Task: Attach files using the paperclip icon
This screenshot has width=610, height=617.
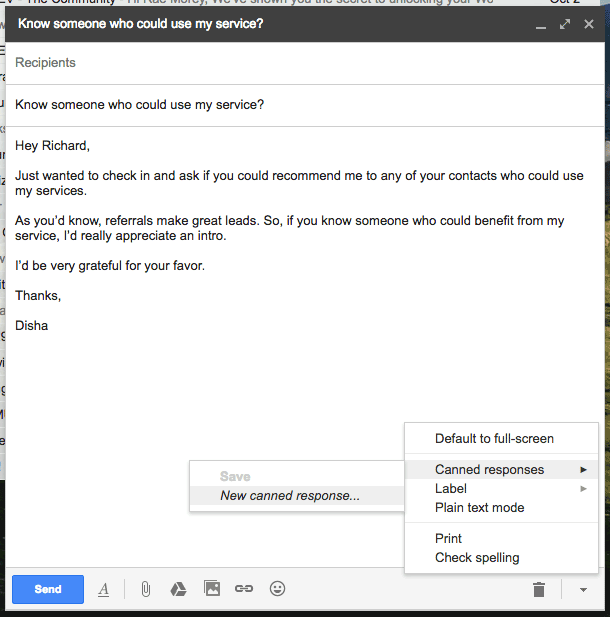Action: point(145,589)
